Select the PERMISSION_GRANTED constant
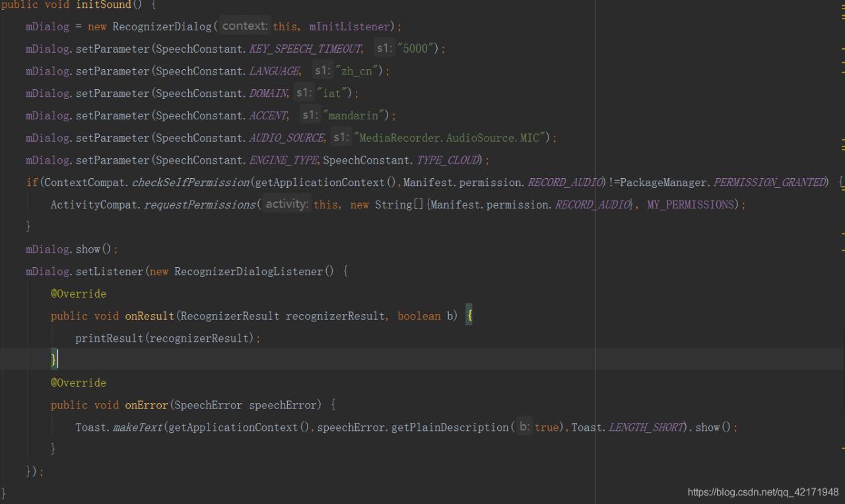 (x=770, y=183)
